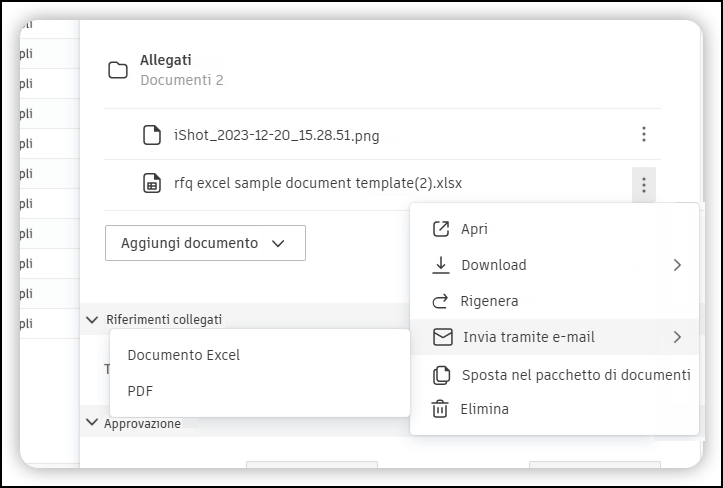
Task: Click the document package copy icon
Action: pyautogui.click(x=440, y=375)
